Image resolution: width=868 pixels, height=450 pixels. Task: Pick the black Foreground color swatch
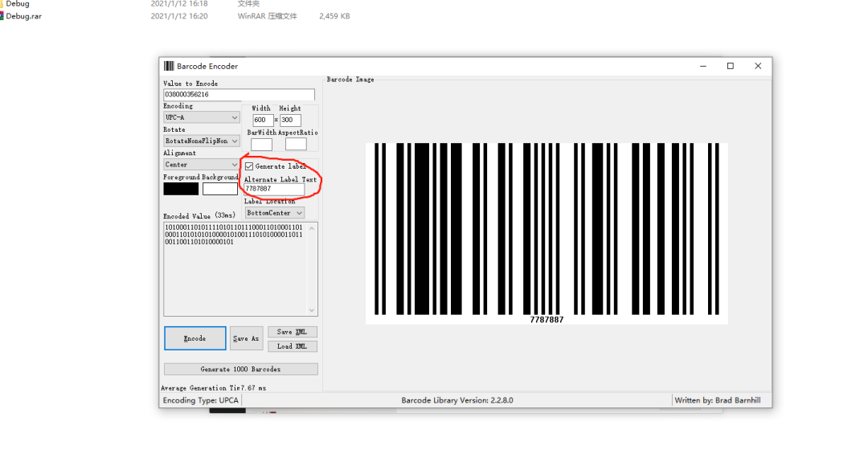181,189
